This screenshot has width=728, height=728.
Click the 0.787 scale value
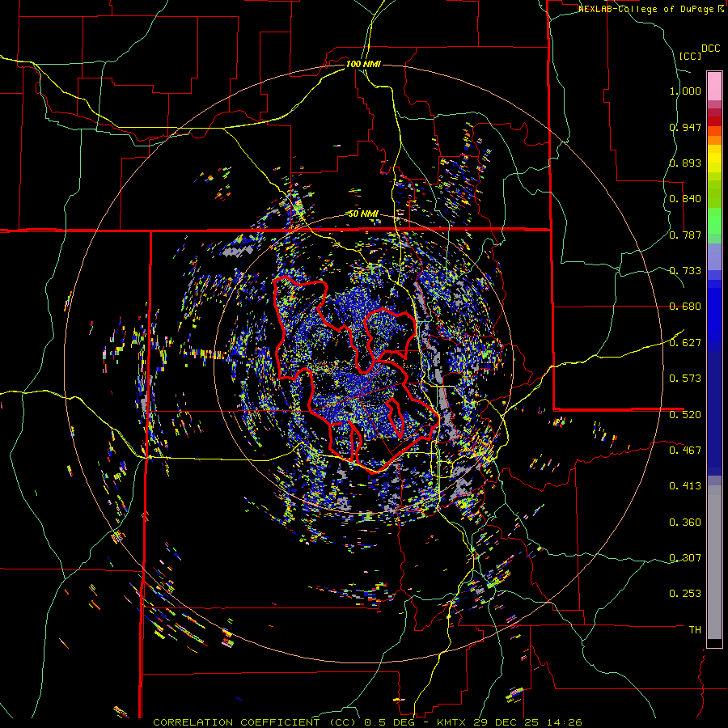pyautogui.click(x=685, y=235)
